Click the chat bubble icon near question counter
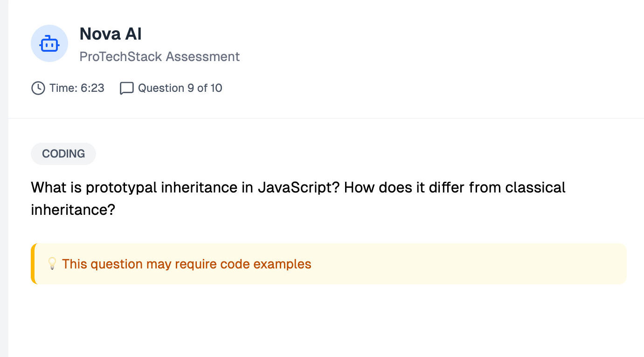The width and height of the screenshot is (644, 357). (126, 88)
